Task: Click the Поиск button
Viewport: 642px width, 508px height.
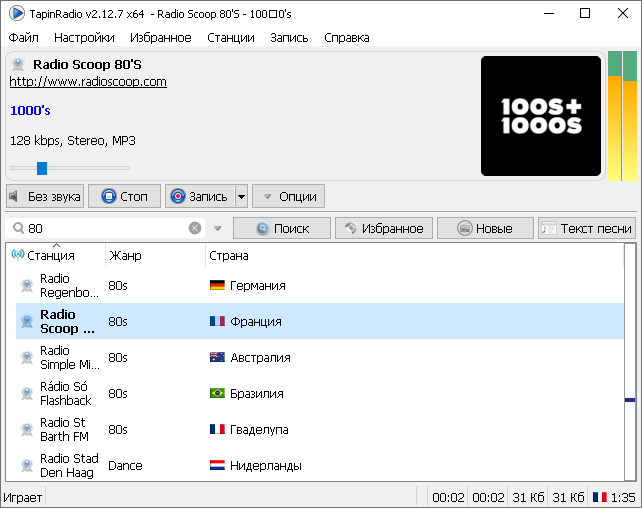Action: click(282, 228)
